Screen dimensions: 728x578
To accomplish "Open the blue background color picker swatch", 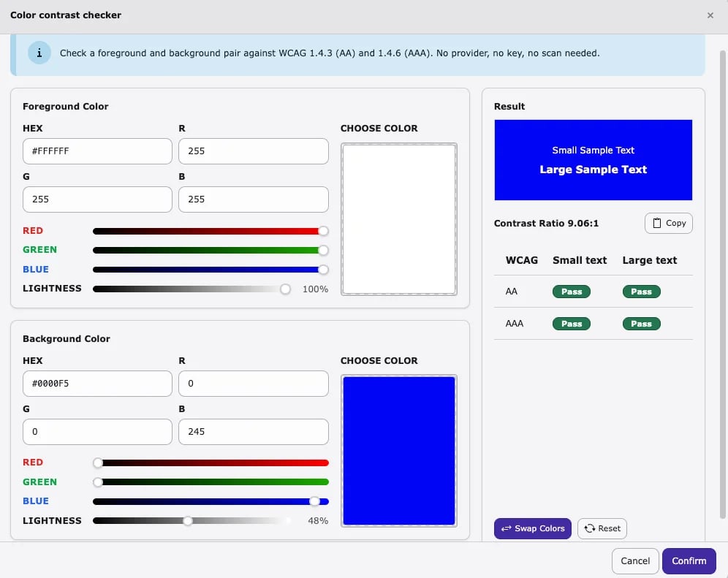I will tap(399, 451).
